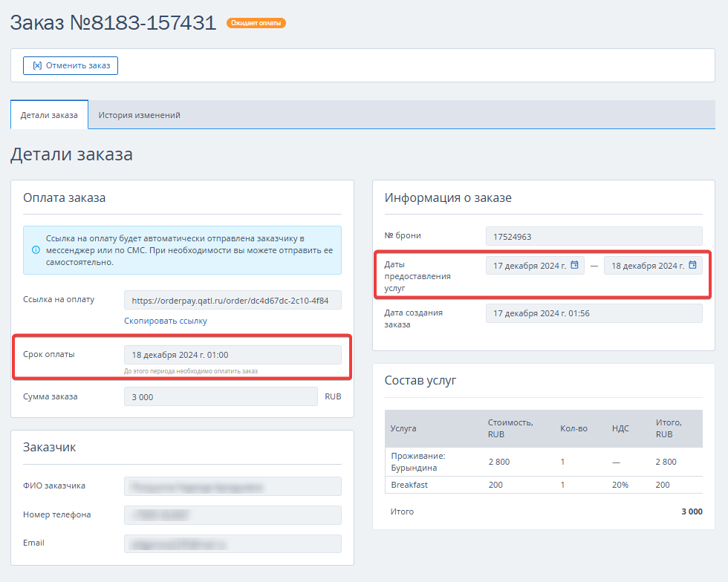Click the Ожидает оплаты status badge

pyautogui.click(x=256, y=23)
